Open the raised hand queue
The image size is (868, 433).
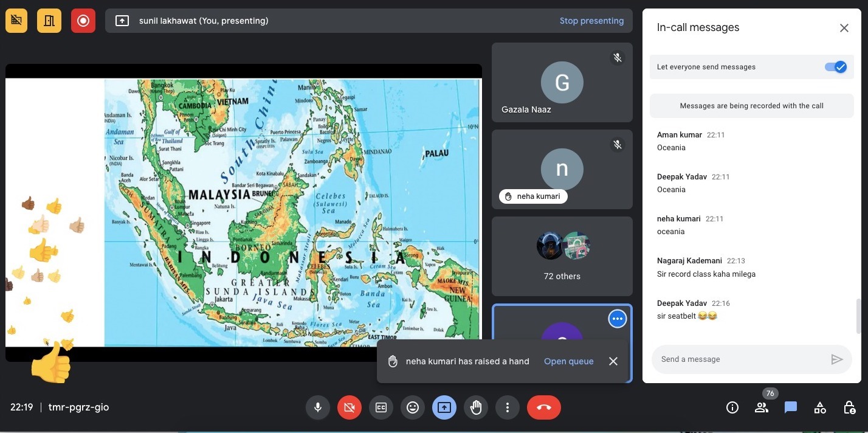click(x=568, y=361)
